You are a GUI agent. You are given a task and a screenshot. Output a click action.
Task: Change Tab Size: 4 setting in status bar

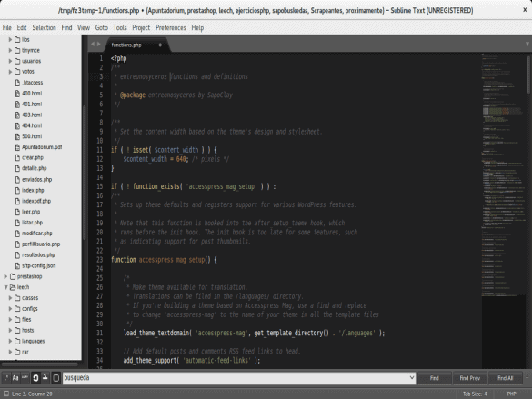[x=475, y=394]
